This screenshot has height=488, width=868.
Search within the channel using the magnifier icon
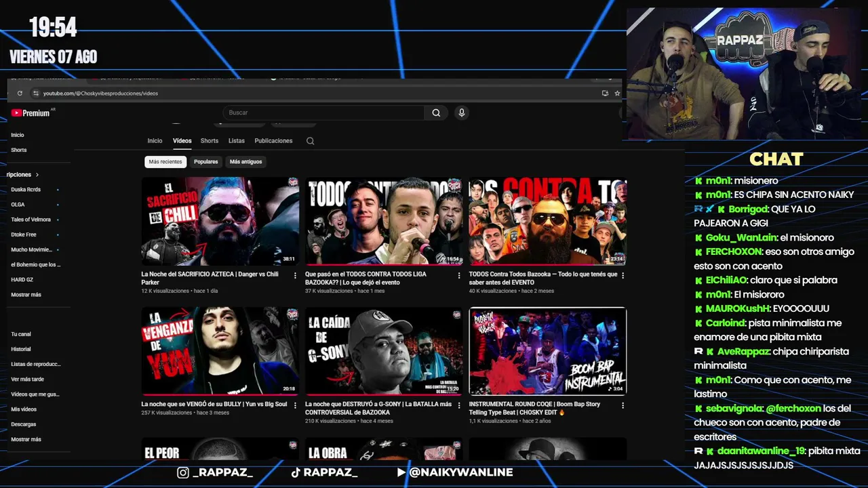(310, 141)
